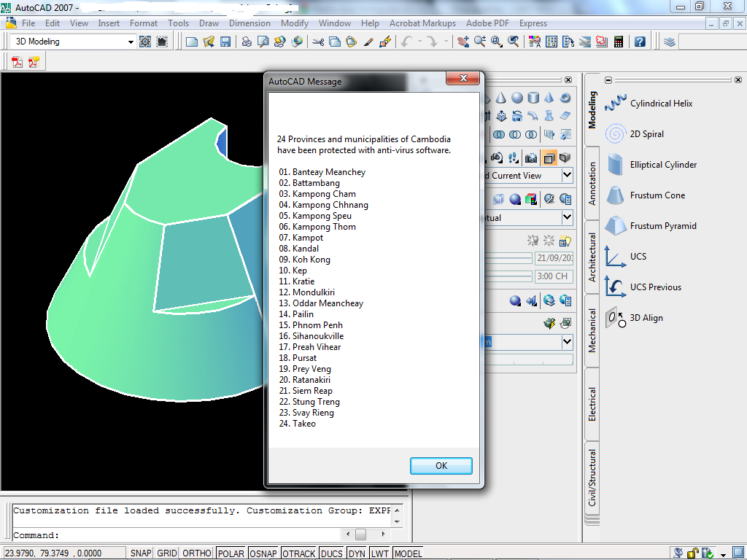Toggle POLAR tracking in status bar

click(x=231, y=553)
